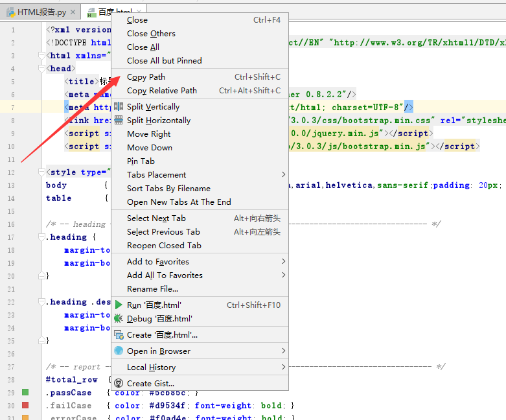This screenshot has width=506, height=420.
Task: Click the fold end marker on line 25
Action: pyautogui.click(x=41, y=340)
